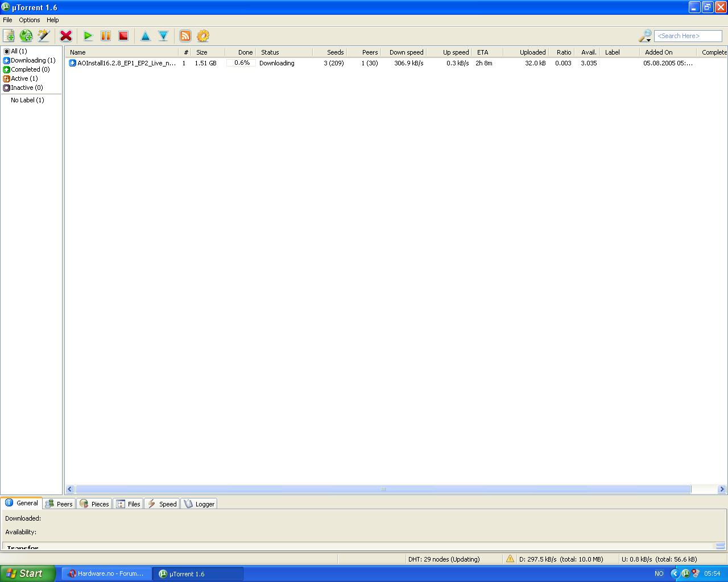Click horizontal scrollbar left arrow

(70, 489)
